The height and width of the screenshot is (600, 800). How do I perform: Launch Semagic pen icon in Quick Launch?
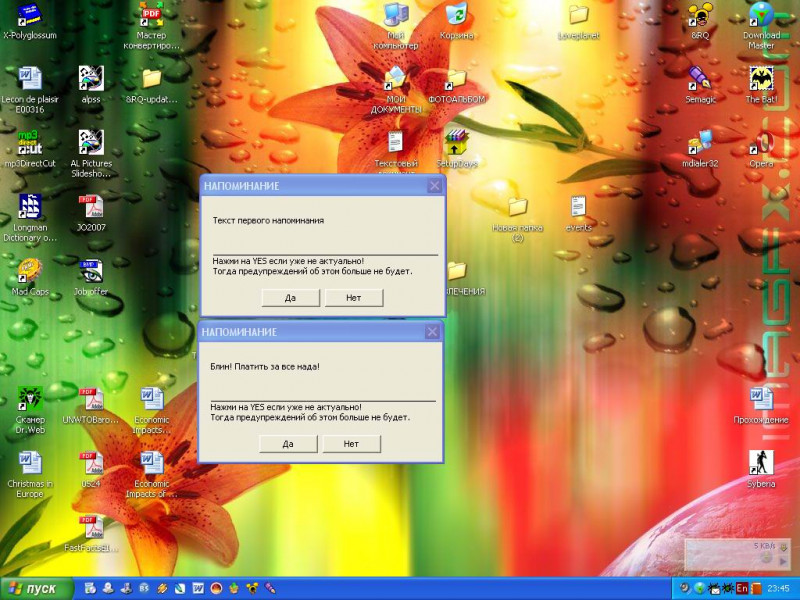click(270, 589)
